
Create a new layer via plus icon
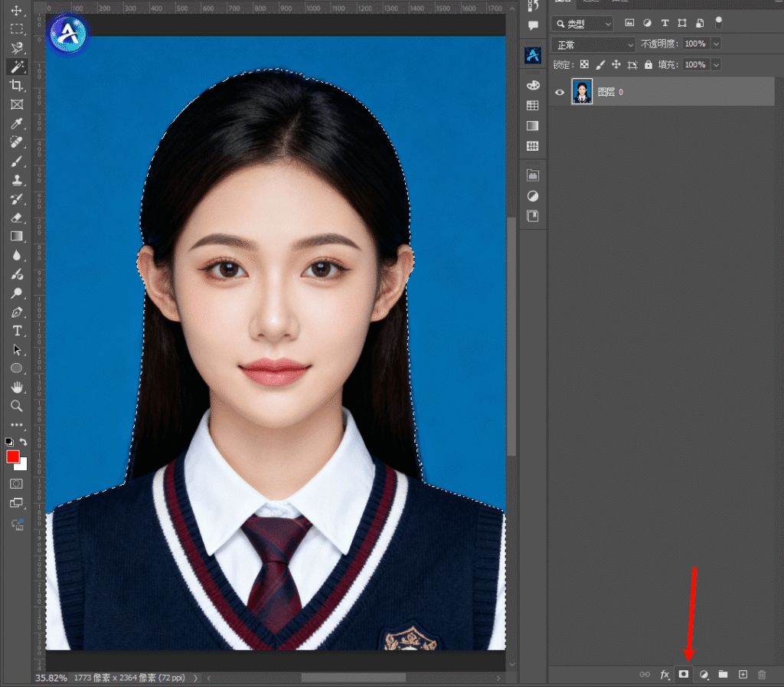[x=743, y=675]
